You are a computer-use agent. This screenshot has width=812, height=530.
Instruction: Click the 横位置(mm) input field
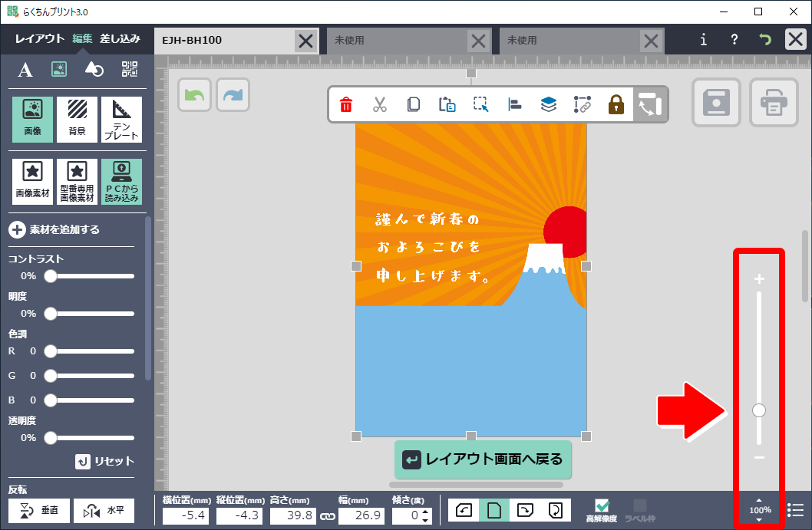point(186,515)
